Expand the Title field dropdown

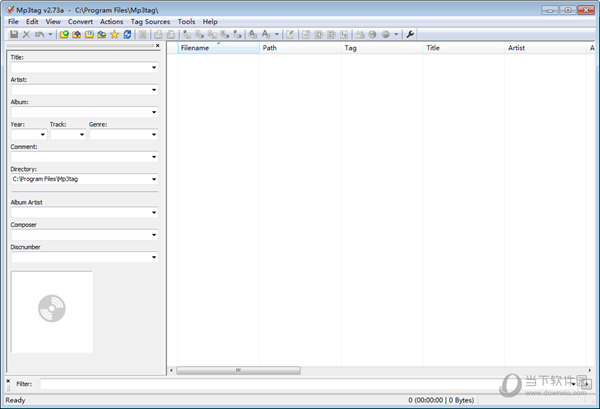(154, 68)
